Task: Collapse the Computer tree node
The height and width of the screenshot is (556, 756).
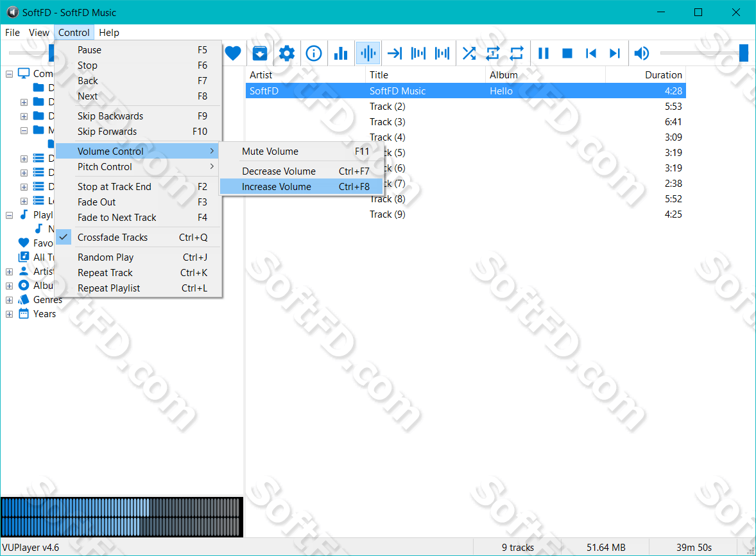Action: point(9,74)
